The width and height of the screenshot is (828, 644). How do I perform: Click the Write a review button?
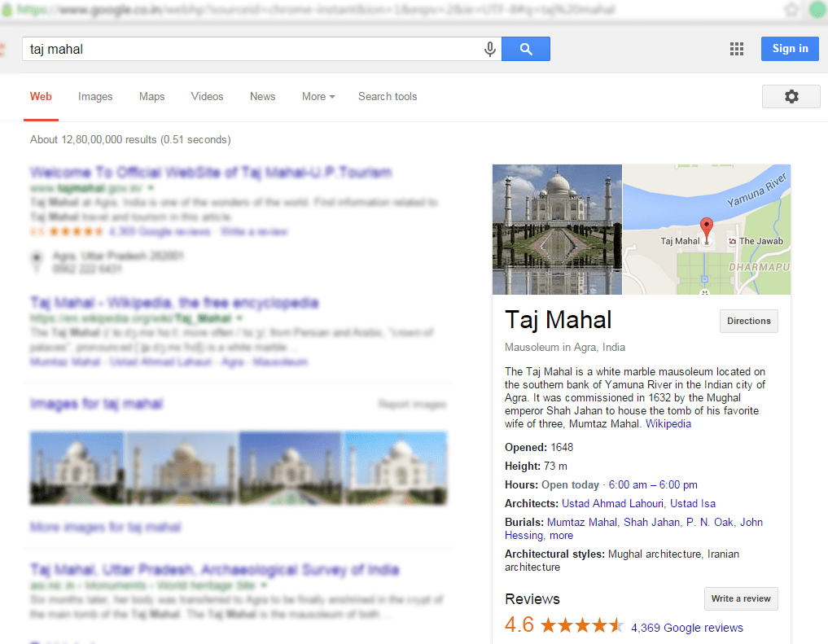pos(741,598)
